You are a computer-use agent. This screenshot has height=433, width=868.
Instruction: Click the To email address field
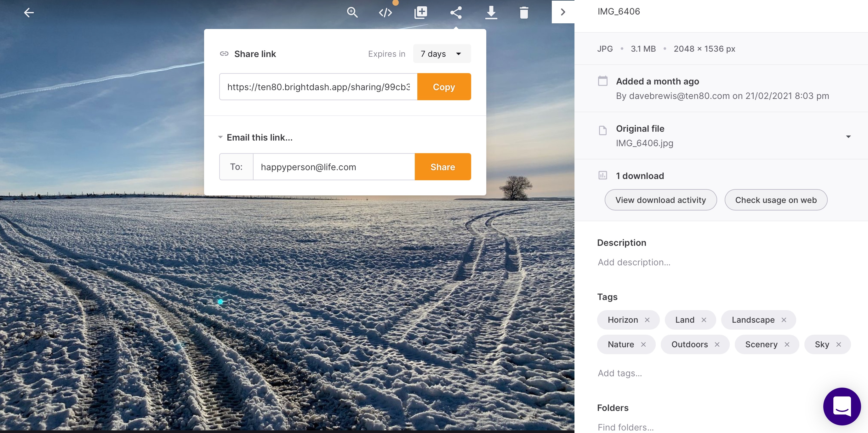(x=334, y=167)
